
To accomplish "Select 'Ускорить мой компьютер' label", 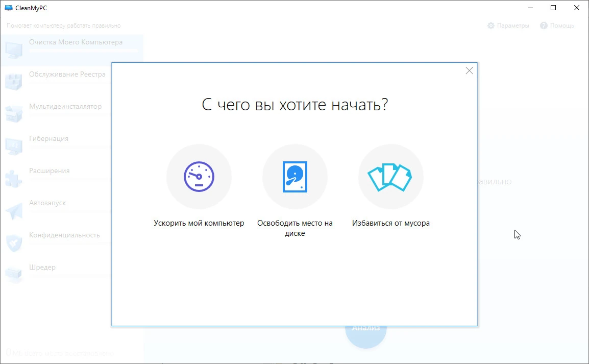I will [199, 223].
